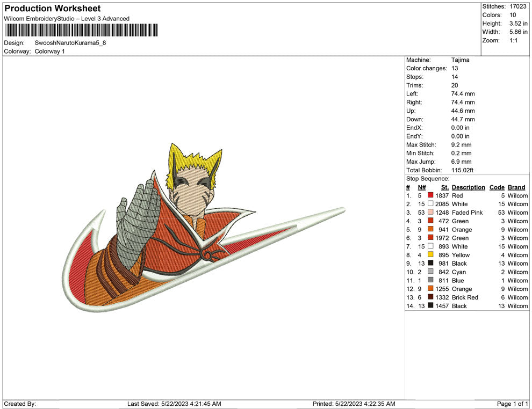Click the Max Jump value 6.9 mm
Image resolution: width=532 pixels, height=409 pixels.
click(x=462, y=162)
